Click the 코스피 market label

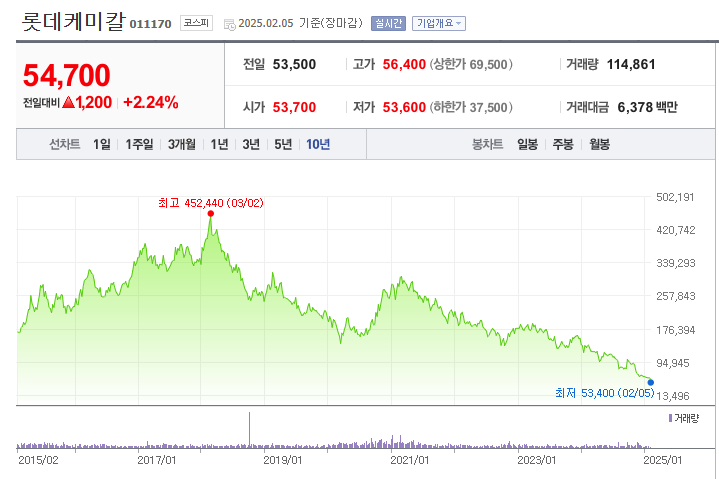pyautogui.click(x=196, y=23)
